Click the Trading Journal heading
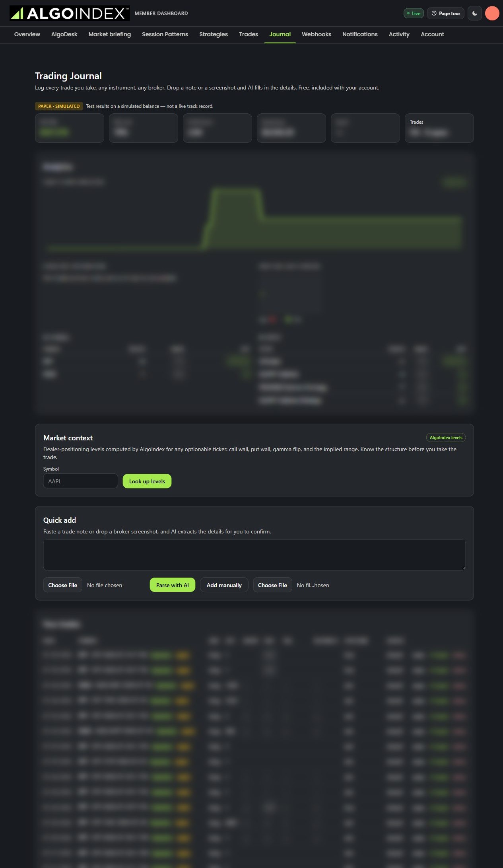The height and width of the screenshot is (868, 503). click(x=68, y=76)
